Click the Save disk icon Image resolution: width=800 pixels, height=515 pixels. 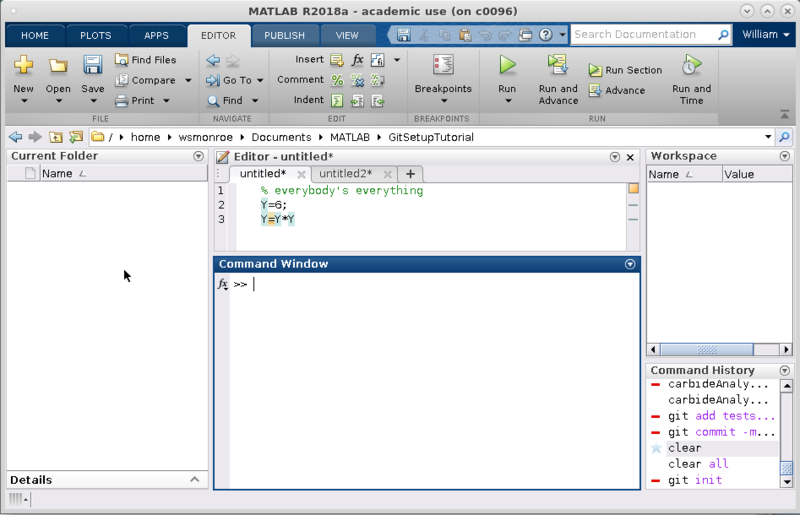tap(92, 66)
